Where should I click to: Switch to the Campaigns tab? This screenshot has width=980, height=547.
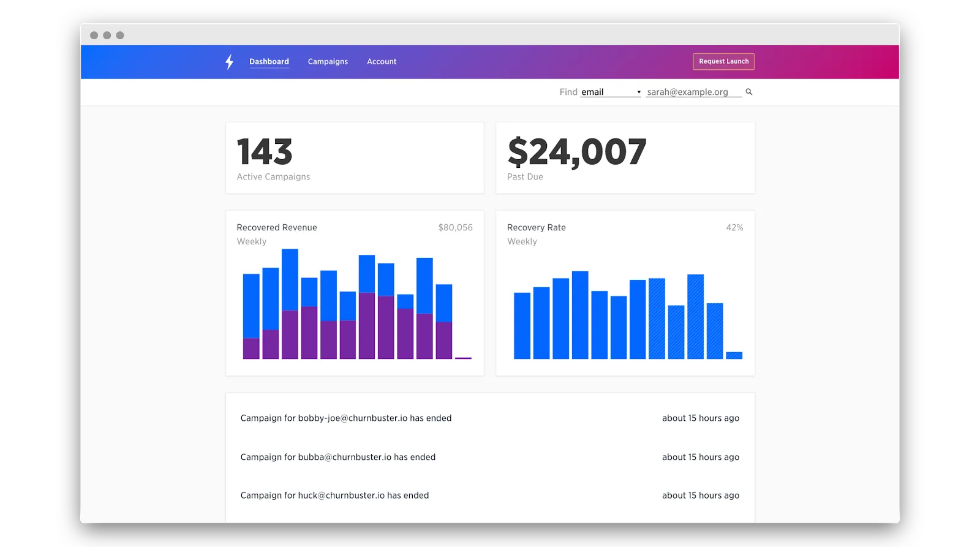pyautogui.click(x=328, y=62)
